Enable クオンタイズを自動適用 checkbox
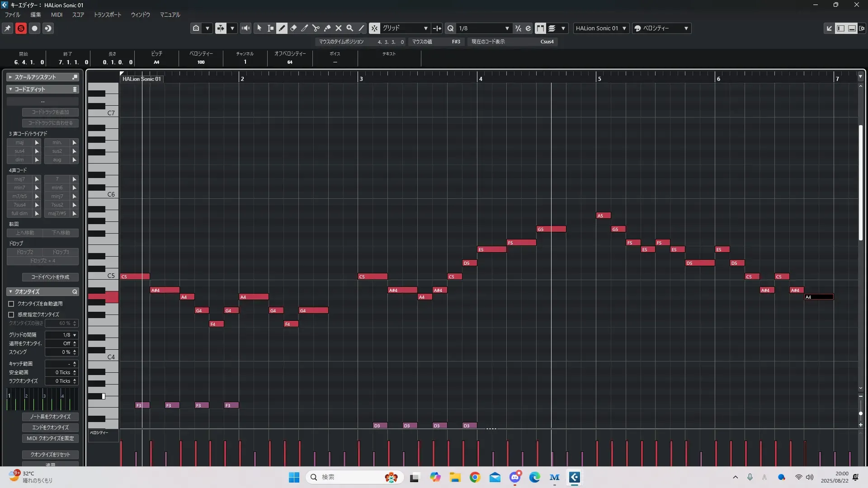The width and height of the screenshot is (868, 488). [x=11, y=304]
